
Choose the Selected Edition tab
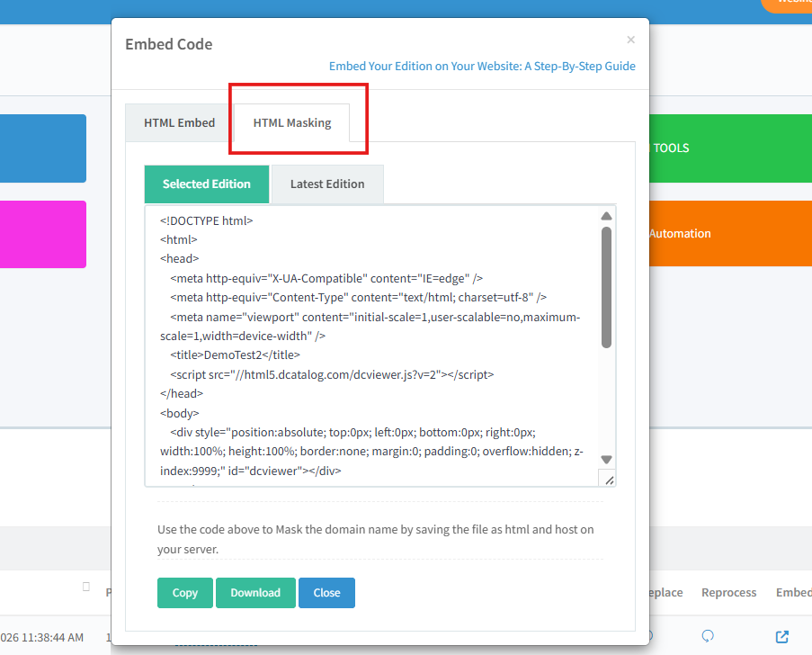pyautogui.click(x=206, y=184)
